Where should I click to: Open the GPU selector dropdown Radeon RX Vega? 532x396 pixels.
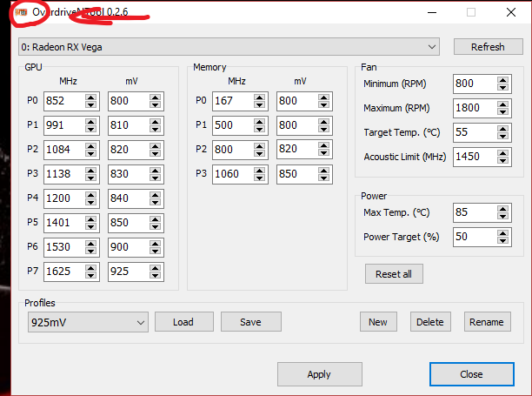point(229,47)
